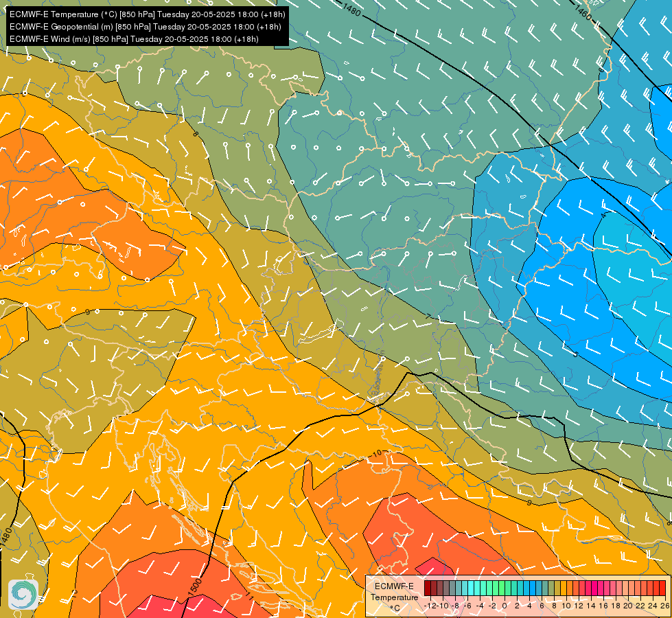Click the 1460 geopotential contour label

click(x=583, y=13)
